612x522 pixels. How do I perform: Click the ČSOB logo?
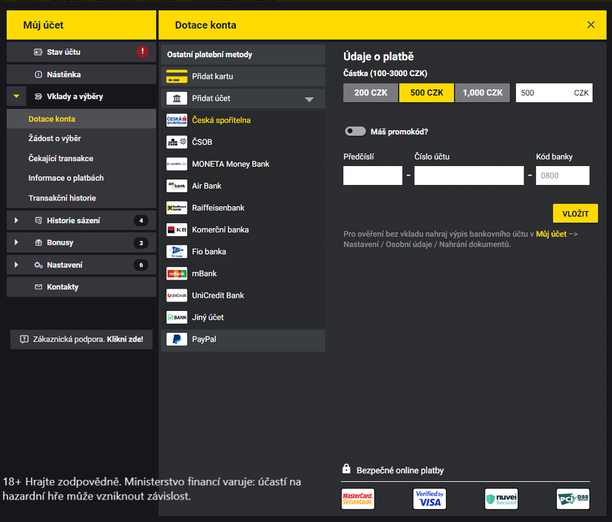pyautogui.click(x=176, y=142)
